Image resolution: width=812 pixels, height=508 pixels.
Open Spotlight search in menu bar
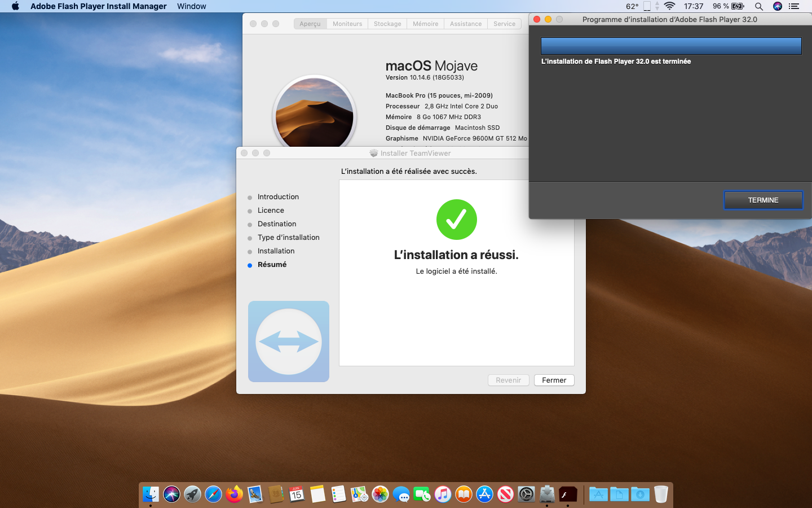[759, 6]
